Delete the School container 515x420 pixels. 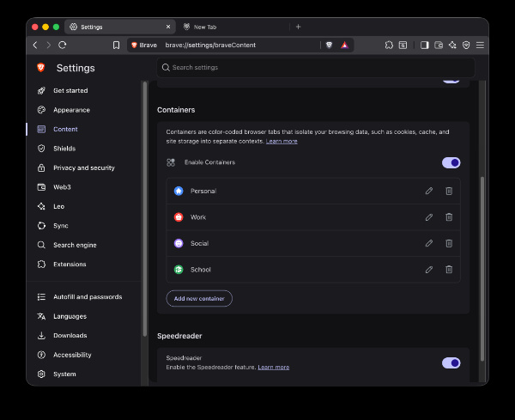(449, 270)
